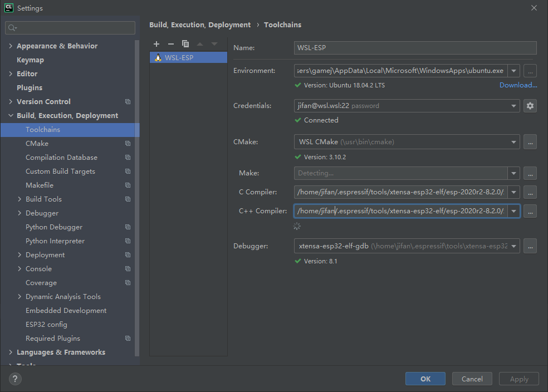
Task: Remove the WSL-ESP toolchain using minus icon
Action: (x=171, y=44)
